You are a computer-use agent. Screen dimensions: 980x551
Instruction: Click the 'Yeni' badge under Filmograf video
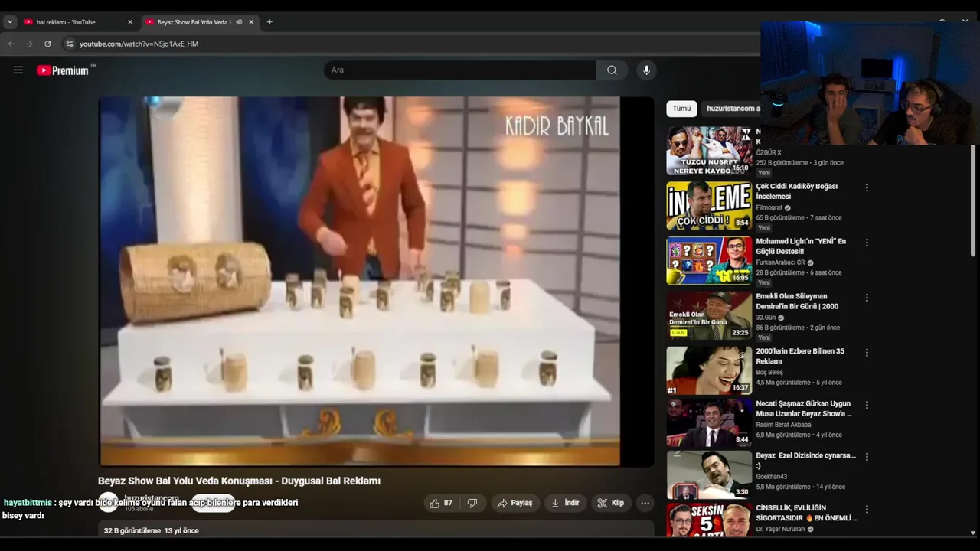tap(764, 228)
